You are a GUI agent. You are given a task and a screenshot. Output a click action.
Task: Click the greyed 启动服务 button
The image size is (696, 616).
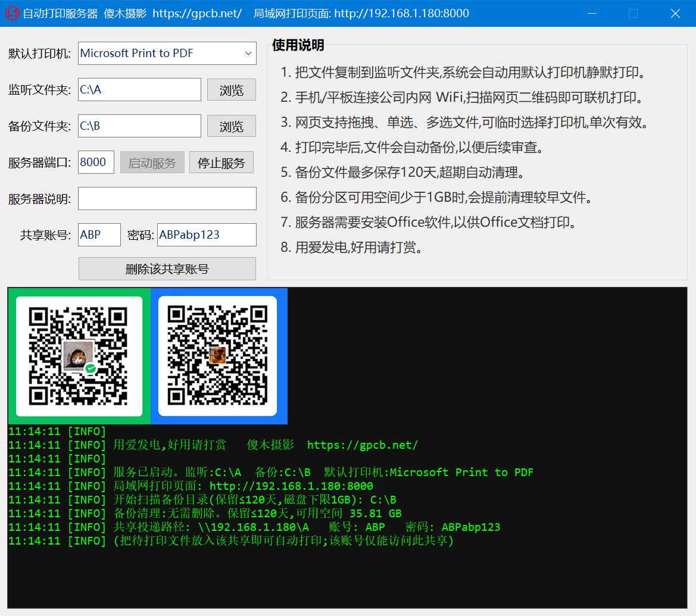(x=152, y=163)
